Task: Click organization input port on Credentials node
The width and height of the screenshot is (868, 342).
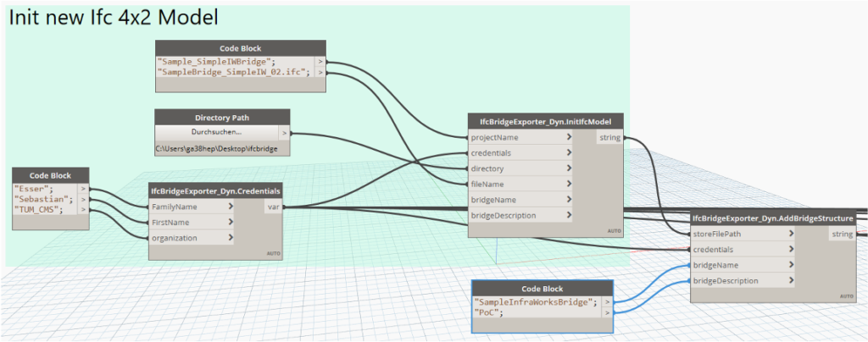Action: 192,238
